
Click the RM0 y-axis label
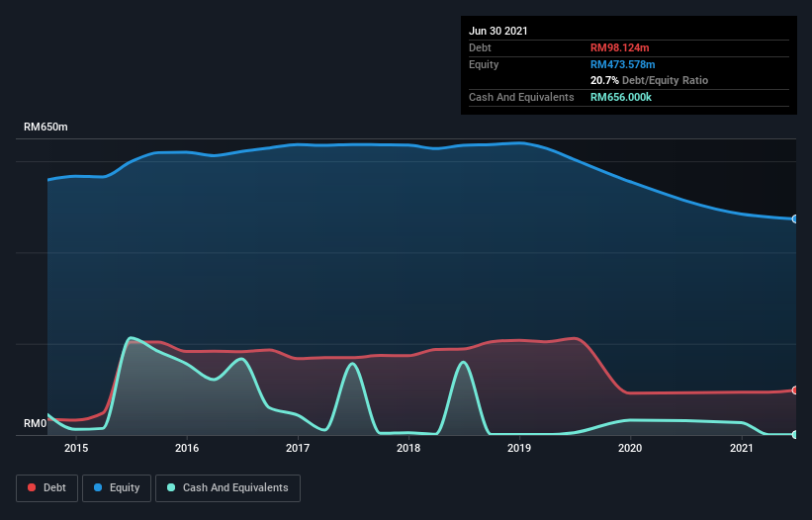[x=36, y=423]
